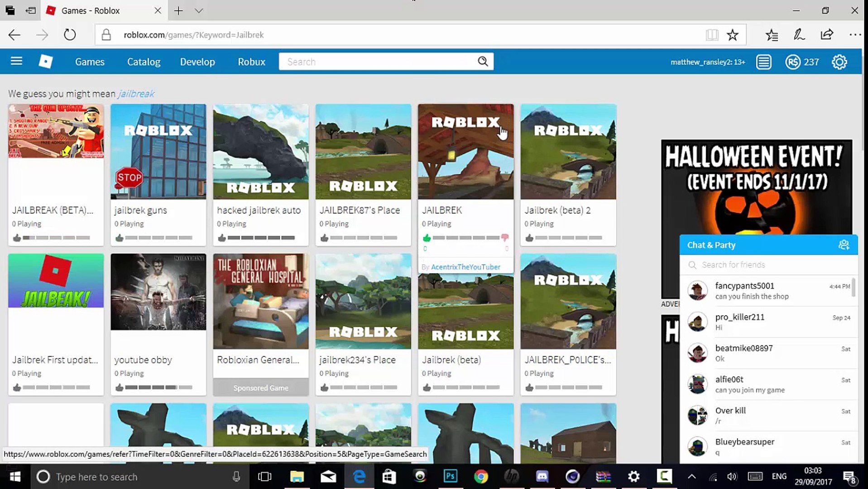Open the Roblox notifications feed icon
Screen dimensions: 868x489
point(764,62)
